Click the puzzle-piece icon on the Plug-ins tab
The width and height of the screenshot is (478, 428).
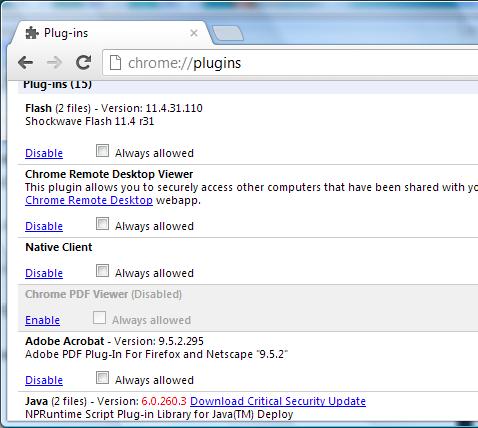pyautogui.click(x=32, y=33)
